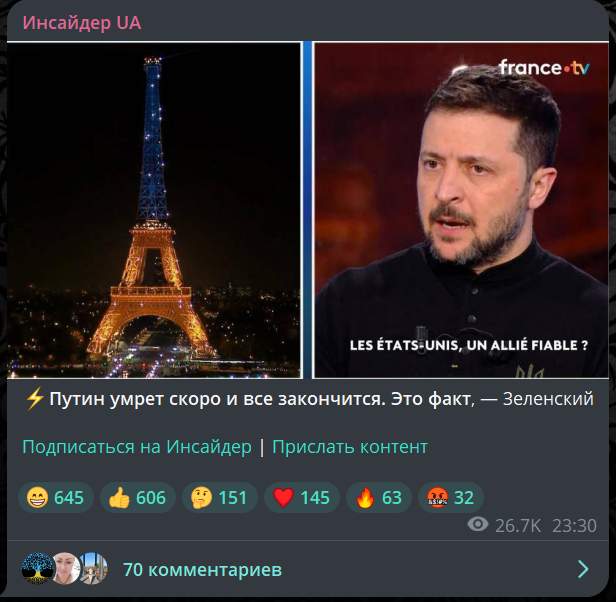Click the first commenter avatar with tree
Screen dimensions: 616x602
37,569
